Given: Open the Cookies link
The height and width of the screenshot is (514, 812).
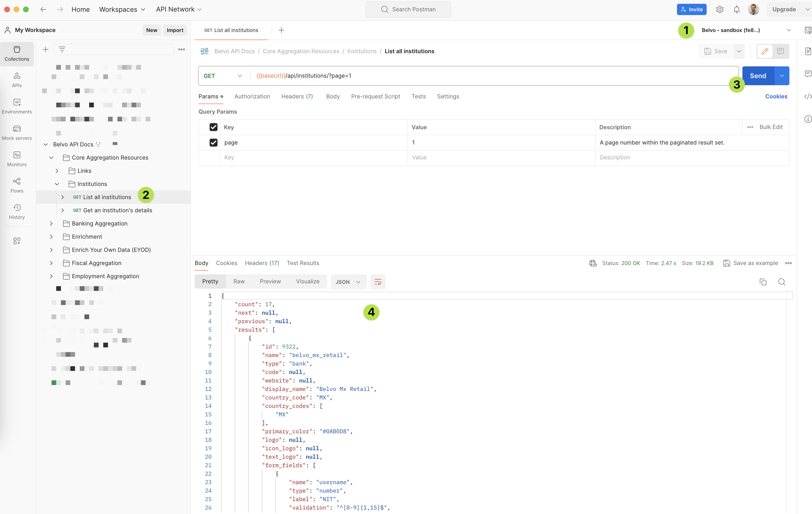Looking at the screenshot, I should tap(776, 96).
